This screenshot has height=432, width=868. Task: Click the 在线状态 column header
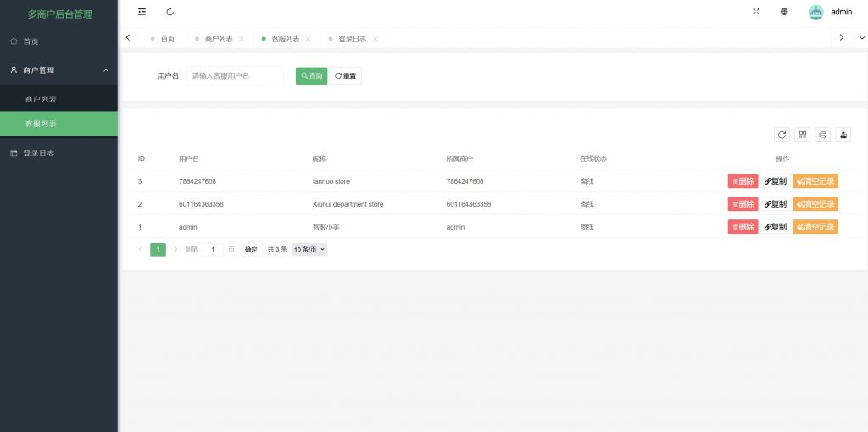[x=593, y=158]
